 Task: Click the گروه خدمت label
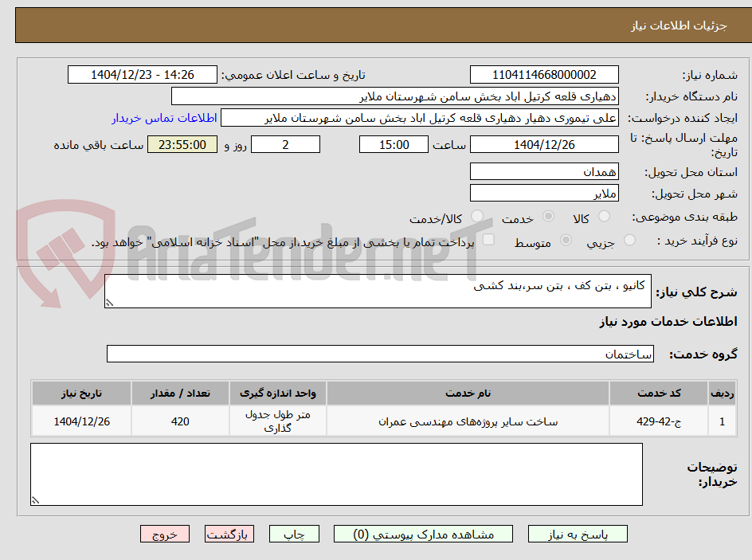703,354
